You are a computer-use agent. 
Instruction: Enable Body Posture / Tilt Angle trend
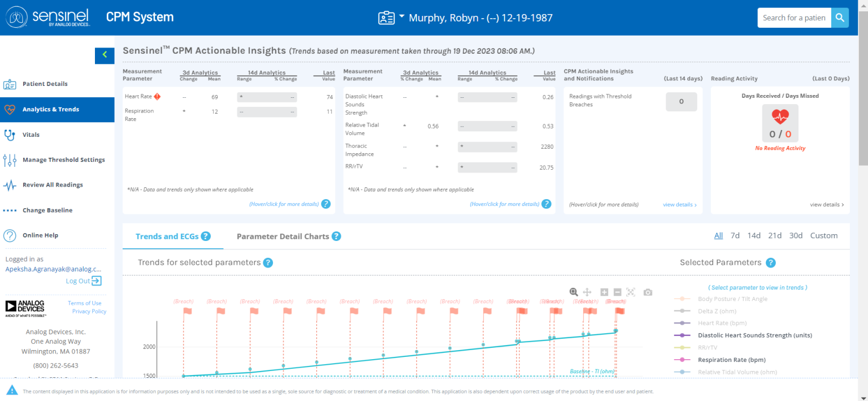tap(732, 299)
